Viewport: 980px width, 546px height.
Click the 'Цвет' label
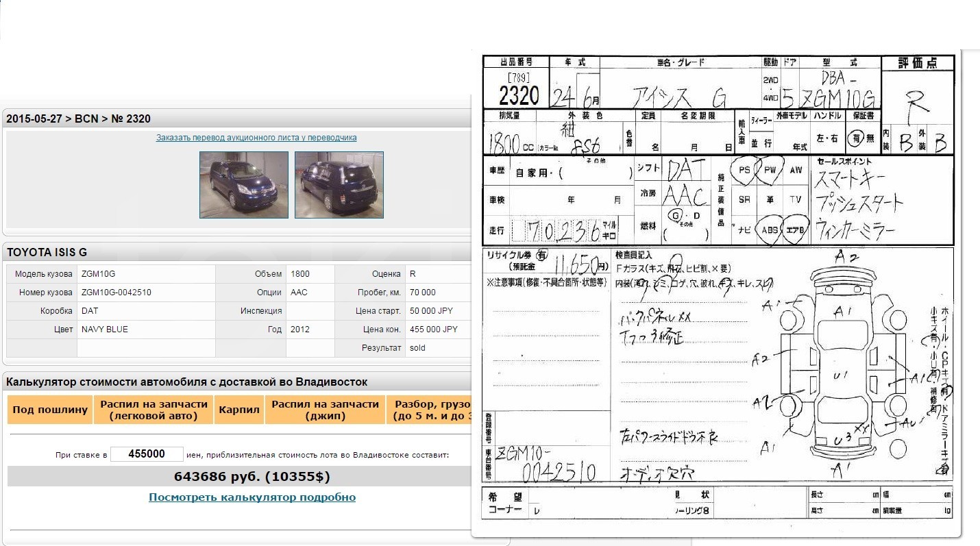64,330
